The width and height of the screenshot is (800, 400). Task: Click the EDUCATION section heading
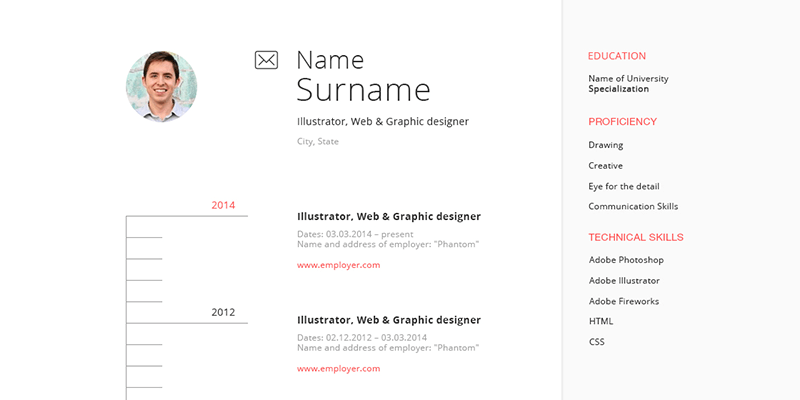[617, 56]
